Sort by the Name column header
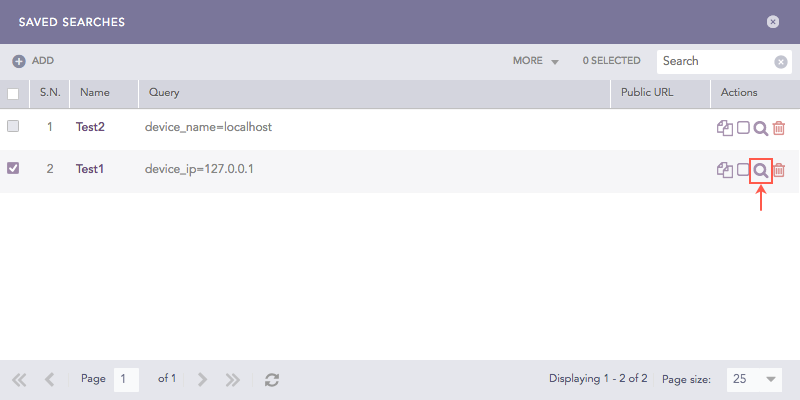 [95, 93]
